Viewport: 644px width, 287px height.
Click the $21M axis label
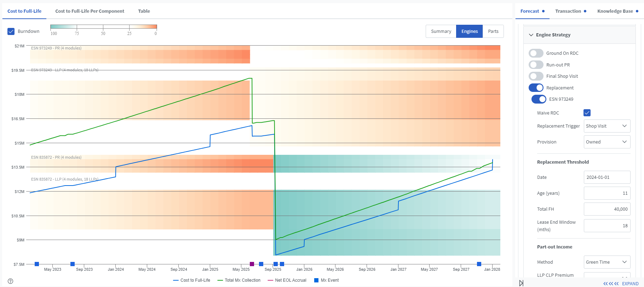[x=19, y=46]
